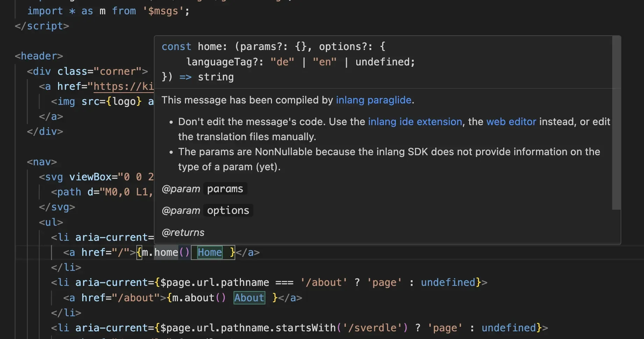Click the "Home" inlay hint

pos(209,252)
